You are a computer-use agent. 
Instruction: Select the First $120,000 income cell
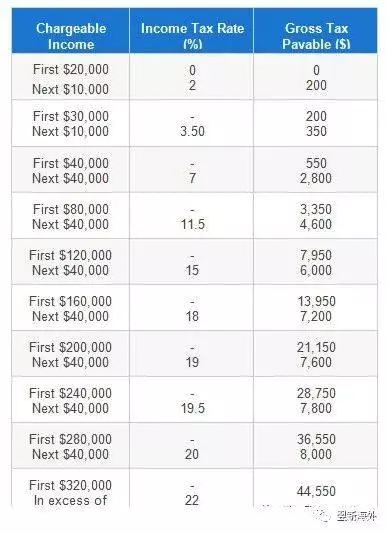(x=70, y=255)
